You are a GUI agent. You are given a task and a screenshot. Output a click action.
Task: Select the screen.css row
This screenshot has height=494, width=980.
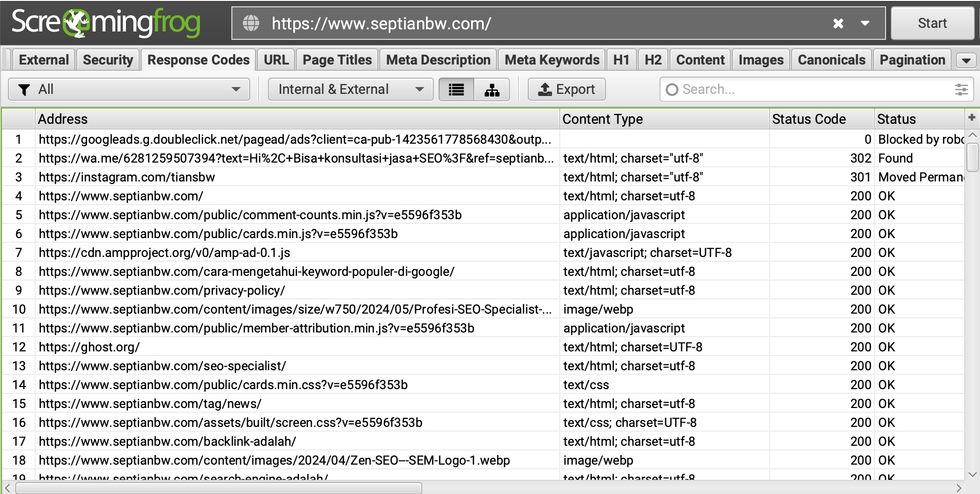[x=483, y=422]
